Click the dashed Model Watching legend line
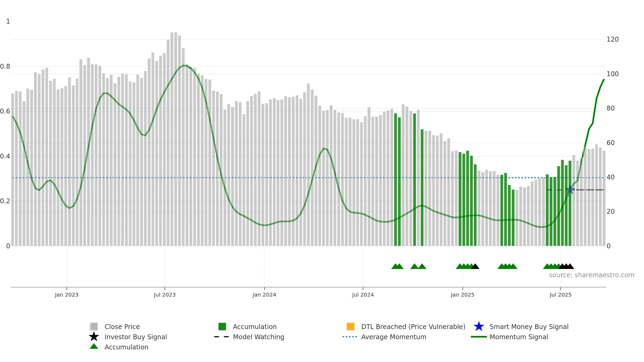644x362 pixels. 221,337
